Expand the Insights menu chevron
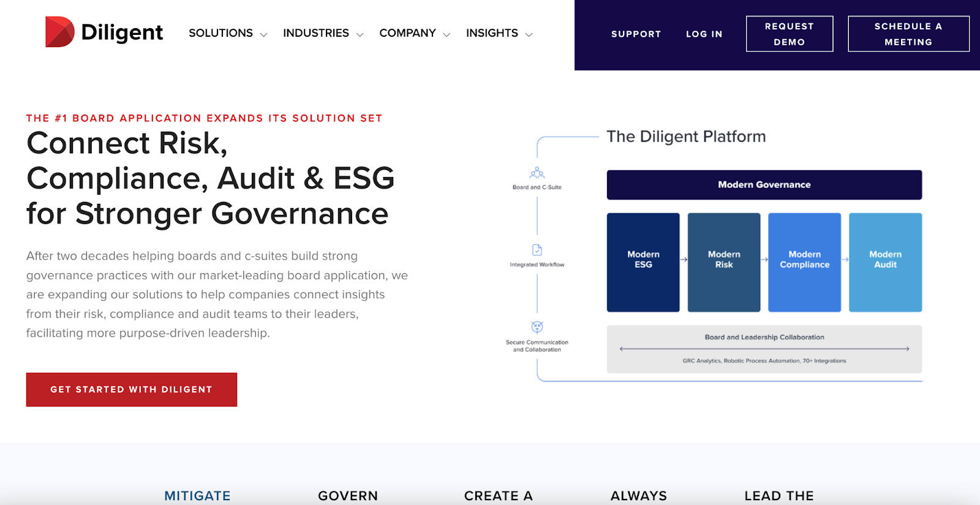980x505 pixels. (x=529, y=35)
